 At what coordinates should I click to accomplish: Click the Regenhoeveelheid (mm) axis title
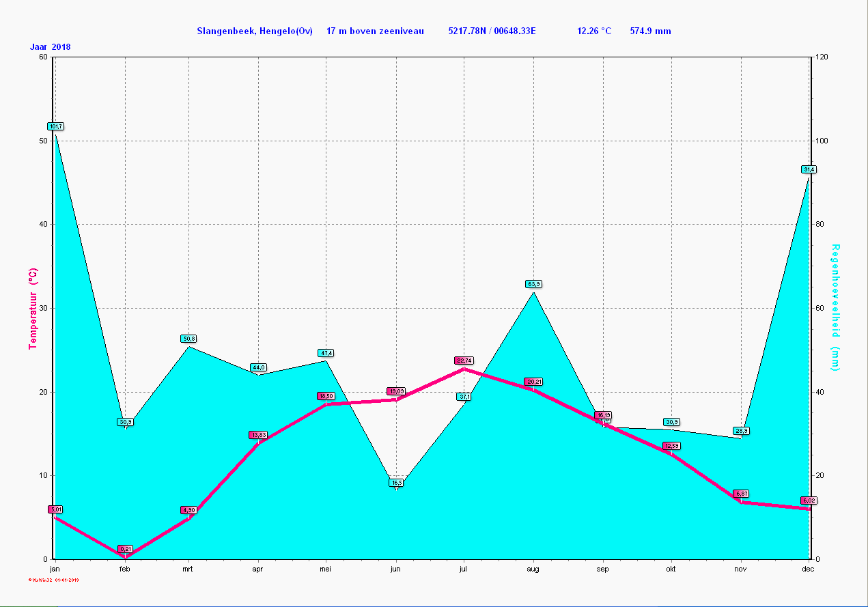tap(835, 308)
